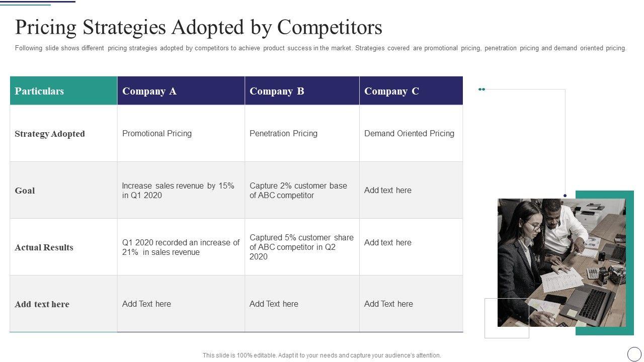Screen dimensions: 644x362
Task: Select 'Captured 5% customer share' cell
Action: 301,247
